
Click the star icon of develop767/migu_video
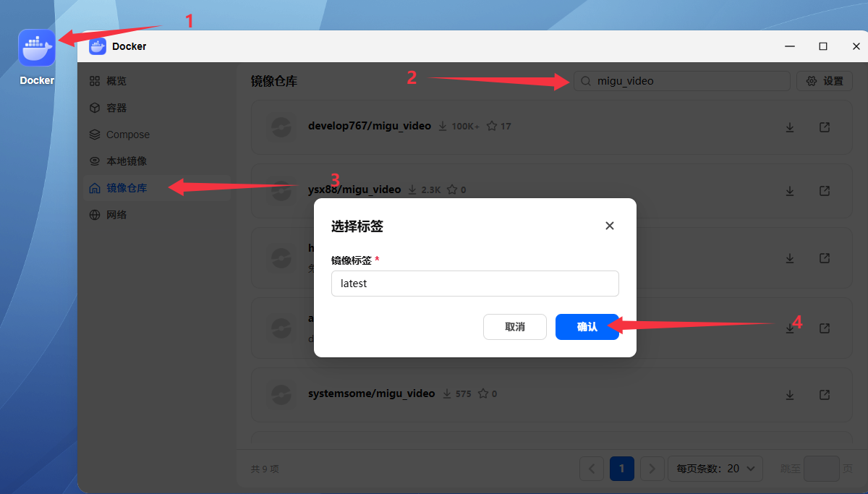pos(492,126)
